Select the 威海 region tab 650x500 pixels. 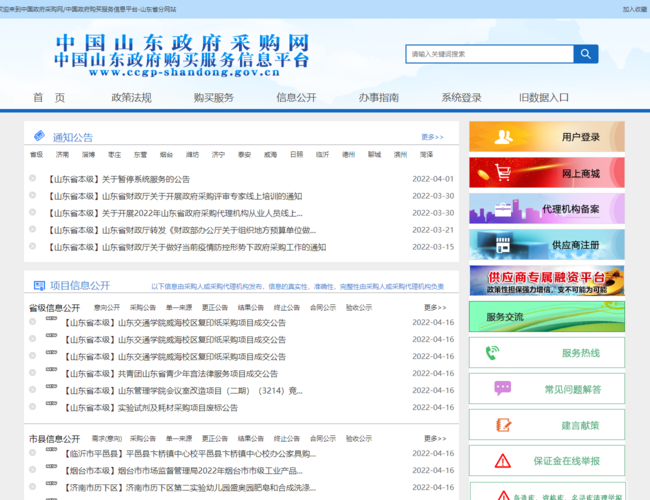[x=270, y=154]
